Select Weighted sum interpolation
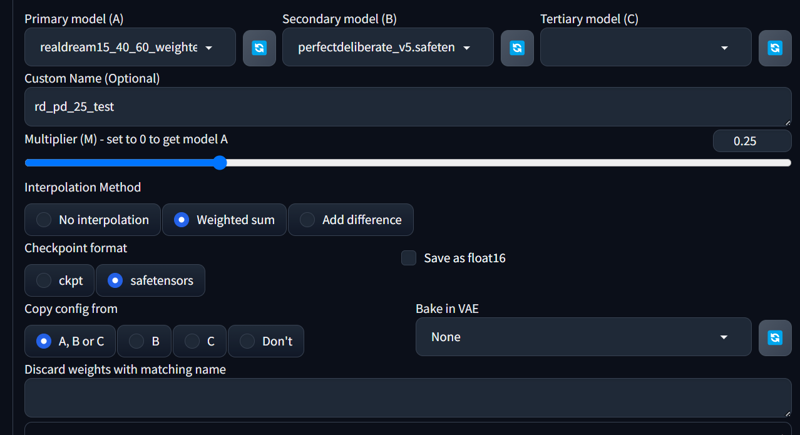 point(224,220)
